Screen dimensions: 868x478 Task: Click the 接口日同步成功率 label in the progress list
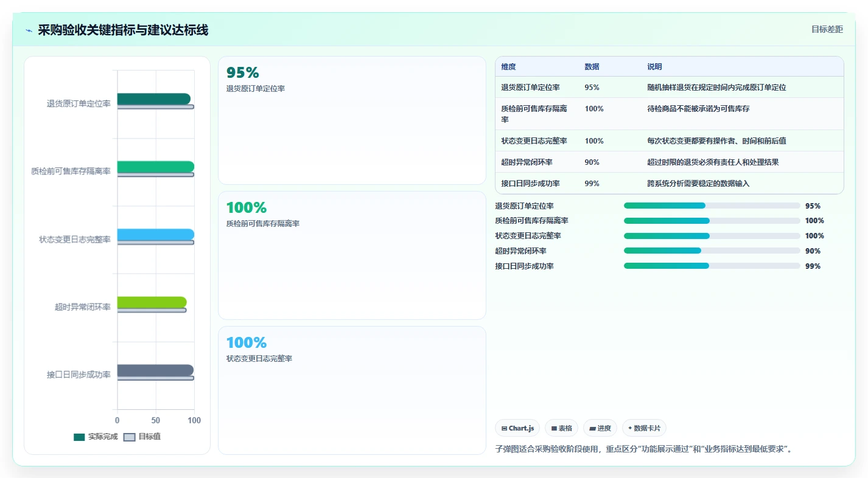[524, 266]
